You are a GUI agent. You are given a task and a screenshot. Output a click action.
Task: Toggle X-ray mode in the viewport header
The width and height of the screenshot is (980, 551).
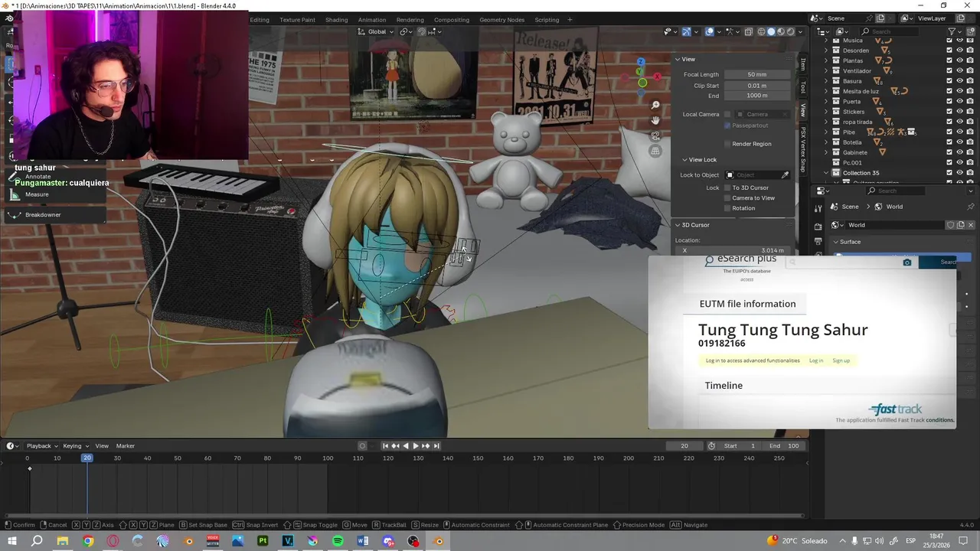coord(749,31)
